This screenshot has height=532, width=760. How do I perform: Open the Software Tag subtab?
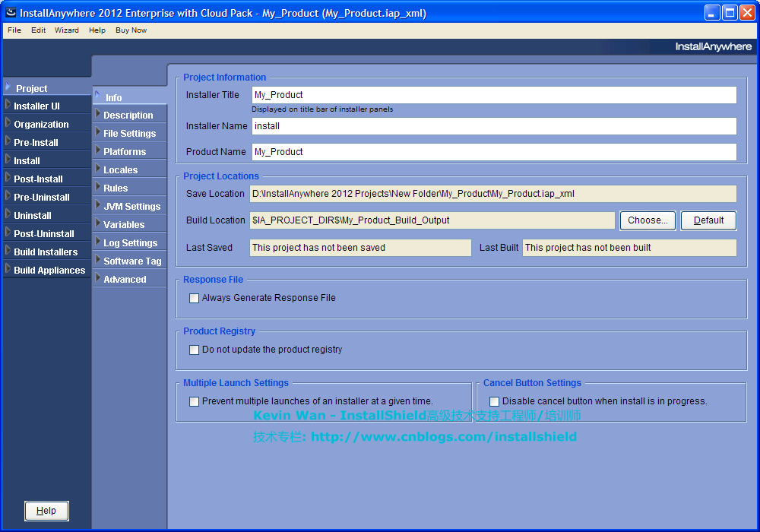pos(130,261)
